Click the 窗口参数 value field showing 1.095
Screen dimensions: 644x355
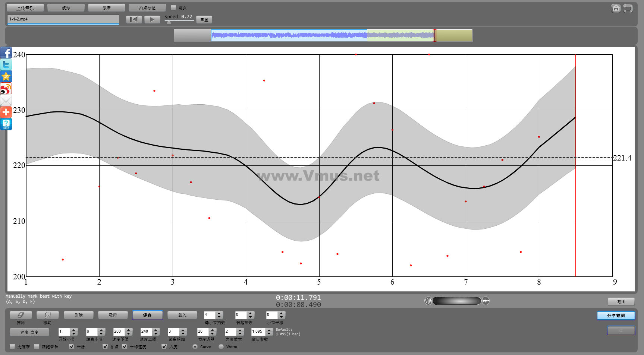(259, 332)
